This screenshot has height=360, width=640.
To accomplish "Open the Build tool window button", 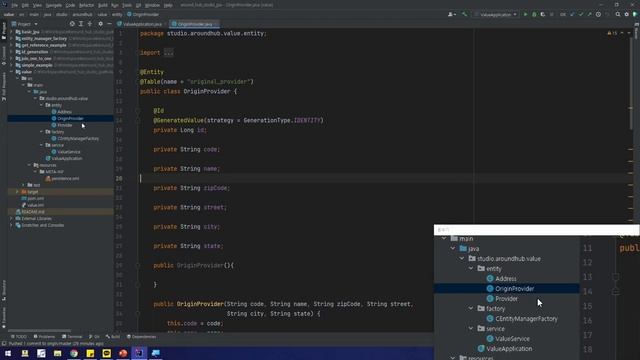I will (113, 337).
